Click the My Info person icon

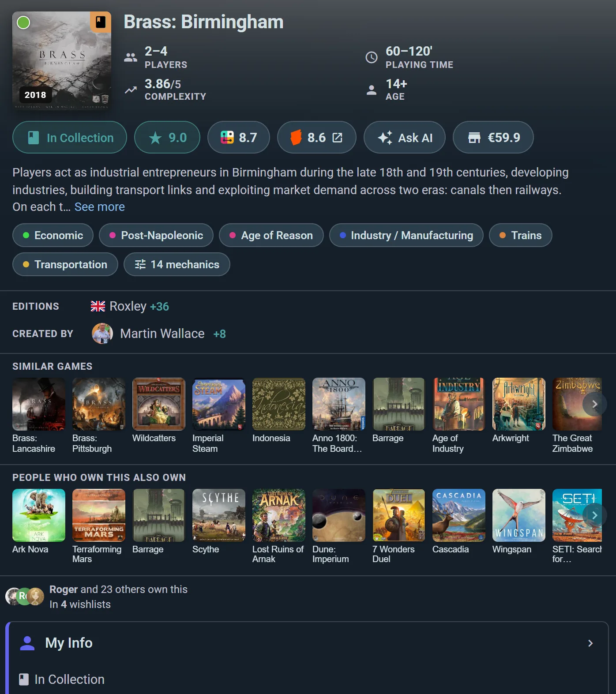27,643
